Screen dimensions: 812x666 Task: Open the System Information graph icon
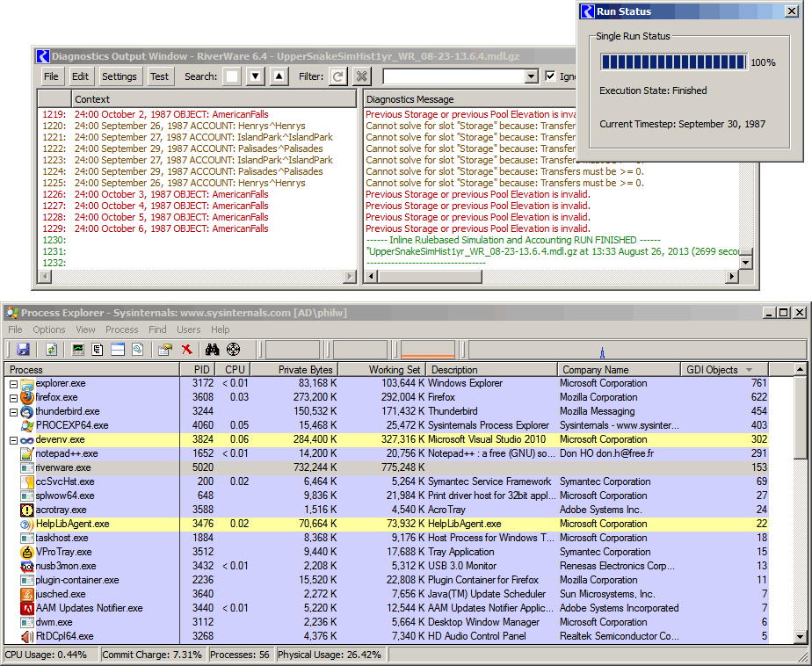78,350
